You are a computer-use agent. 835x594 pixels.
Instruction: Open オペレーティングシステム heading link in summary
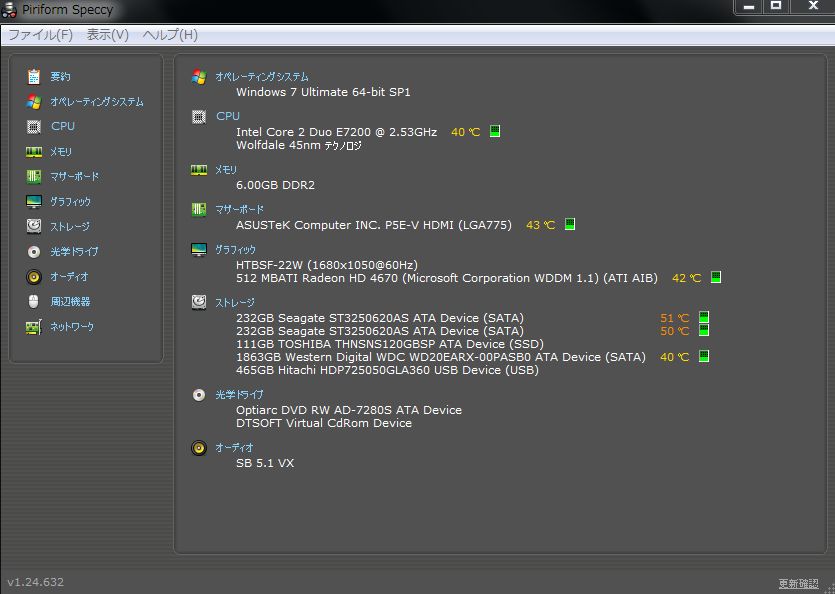(262, 77)
